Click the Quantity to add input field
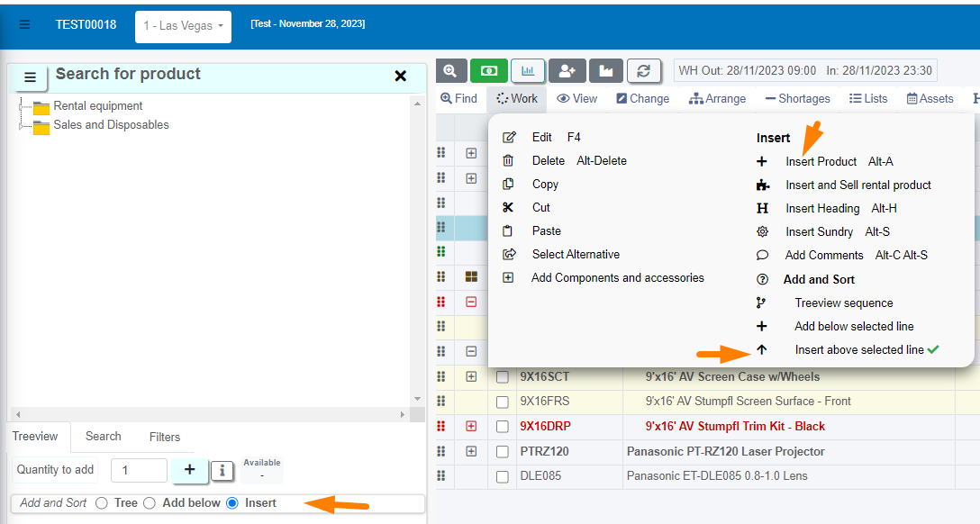The image size is (980, 524). [x=139, y=470]
